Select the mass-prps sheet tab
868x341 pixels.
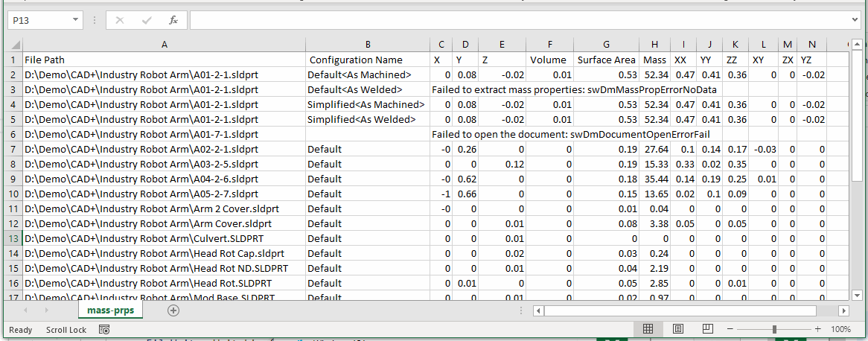[x=109, y=310]
